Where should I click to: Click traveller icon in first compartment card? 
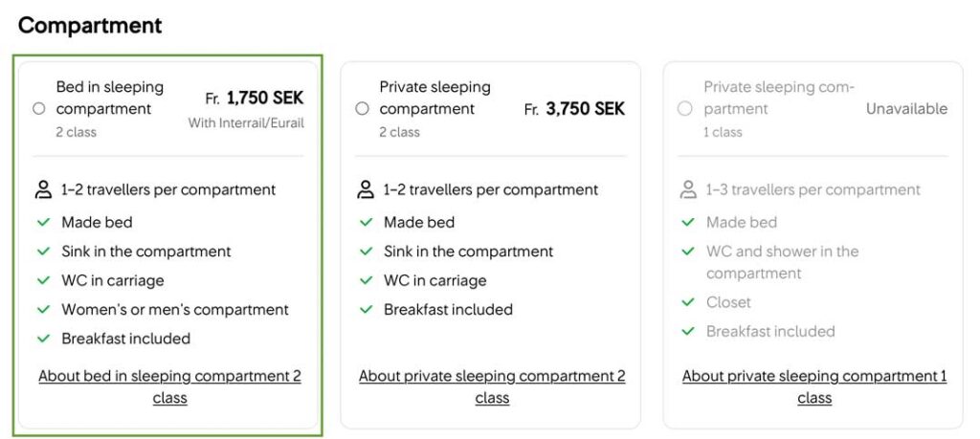pyautogui.click(x=43, y=189)
